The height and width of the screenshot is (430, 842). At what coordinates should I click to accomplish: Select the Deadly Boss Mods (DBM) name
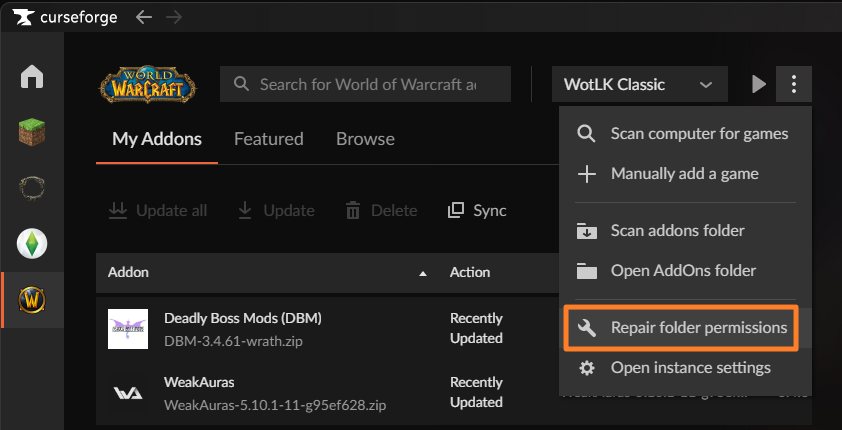[x=243, y=318]
